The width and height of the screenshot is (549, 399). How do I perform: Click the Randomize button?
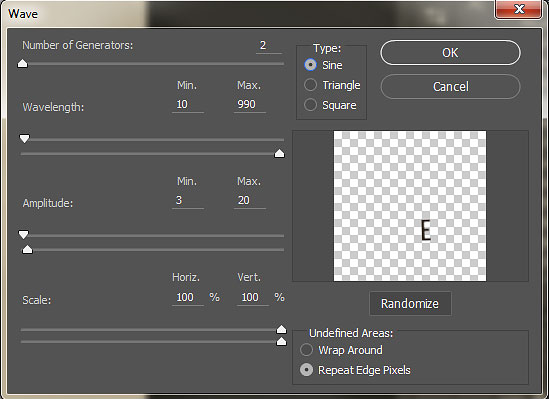click(x=410, y=303)
